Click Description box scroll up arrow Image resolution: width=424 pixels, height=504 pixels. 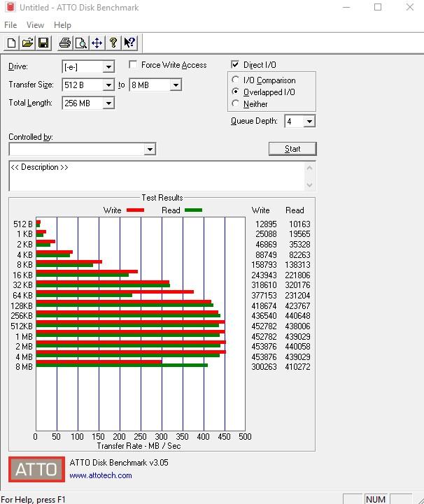(x=309, y=168)
